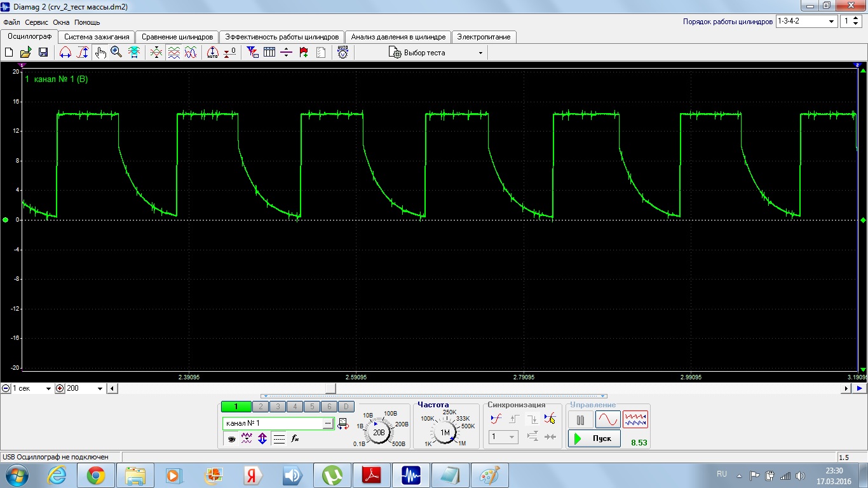Click the auto vertical scale icon
The width and height of the screenshot is (868, 488).
click(x=213, y=53)
